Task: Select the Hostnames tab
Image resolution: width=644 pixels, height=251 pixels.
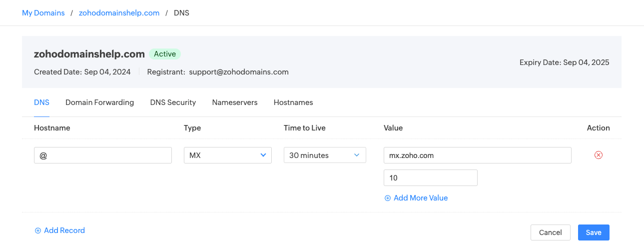Action: pyautogui.click(x=293, y=102)
